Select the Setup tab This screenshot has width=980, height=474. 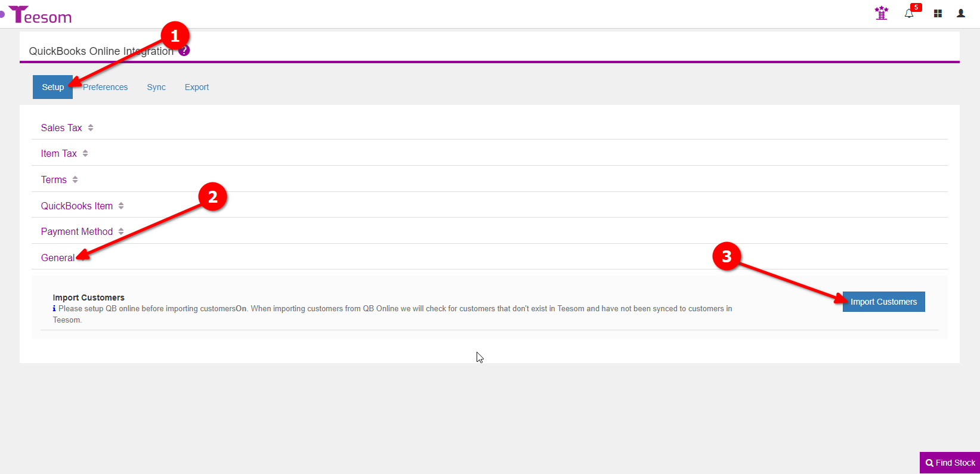click(52, 87)
